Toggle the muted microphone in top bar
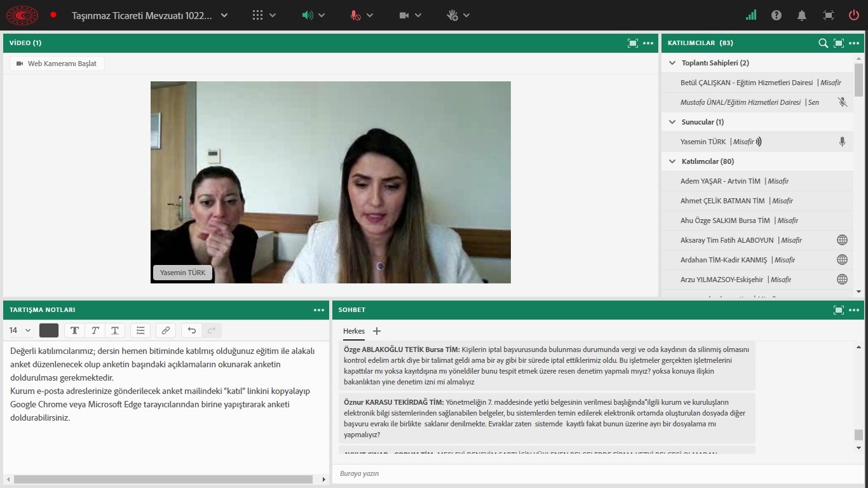Screen dimensions: 868x488 tap(356, 15)
